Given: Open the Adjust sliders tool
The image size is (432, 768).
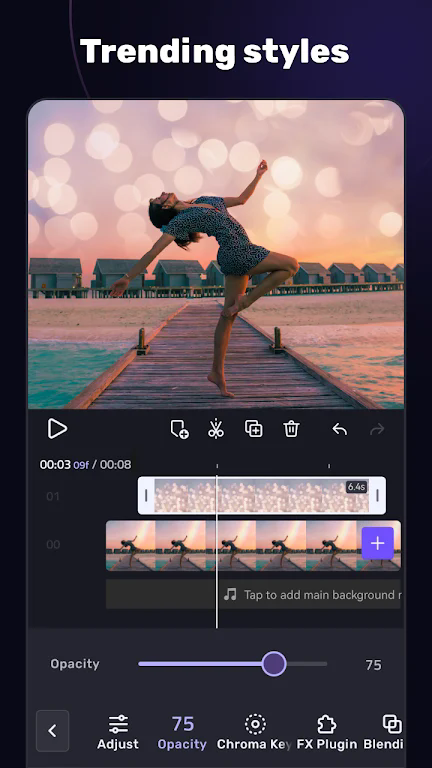Looking at the screenshot, I should coord(118,732).
